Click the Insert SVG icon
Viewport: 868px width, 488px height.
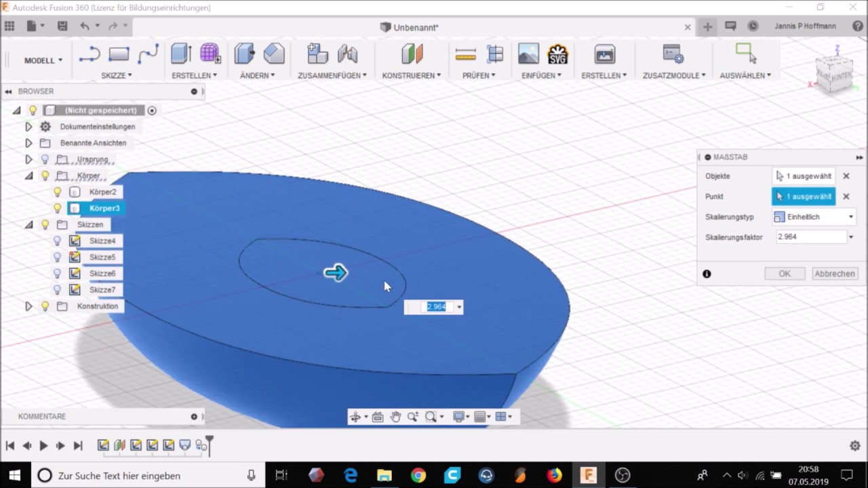tap(557, 54)
